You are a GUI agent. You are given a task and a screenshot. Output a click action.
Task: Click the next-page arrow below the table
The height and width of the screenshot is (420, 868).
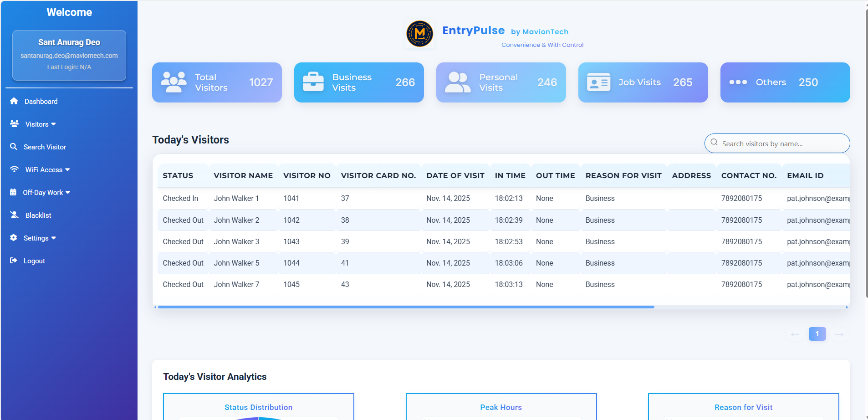click(839, 334)
